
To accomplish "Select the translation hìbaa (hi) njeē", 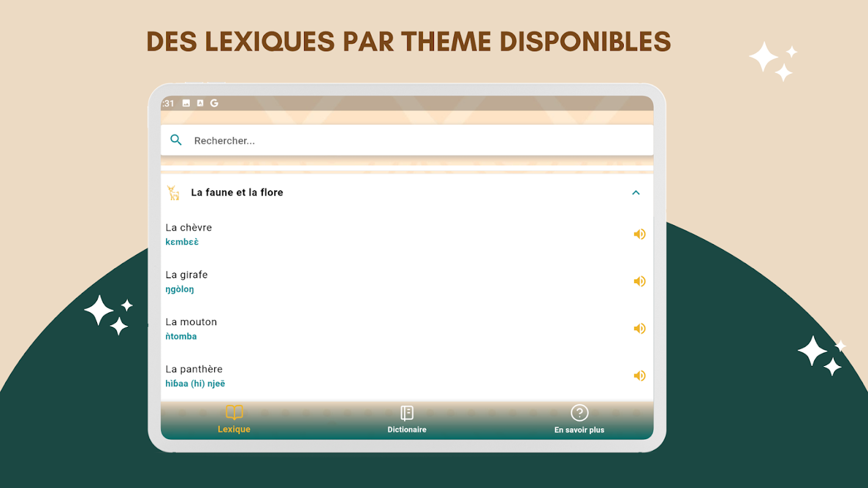I will [195, 384].
